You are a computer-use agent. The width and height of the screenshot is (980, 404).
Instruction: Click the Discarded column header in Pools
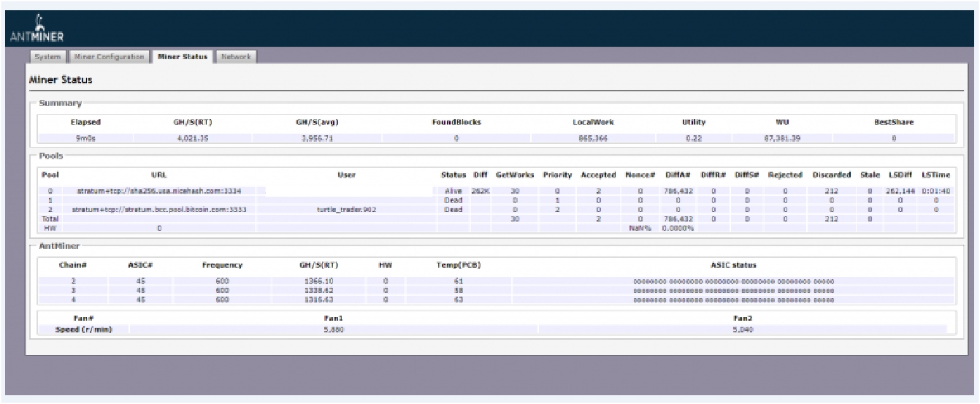point(832,175)
